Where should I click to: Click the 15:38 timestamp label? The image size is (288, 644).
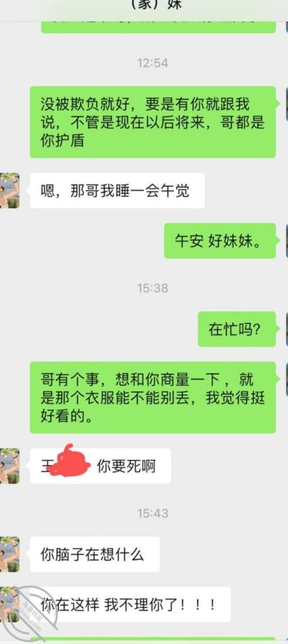click(152, 288)
